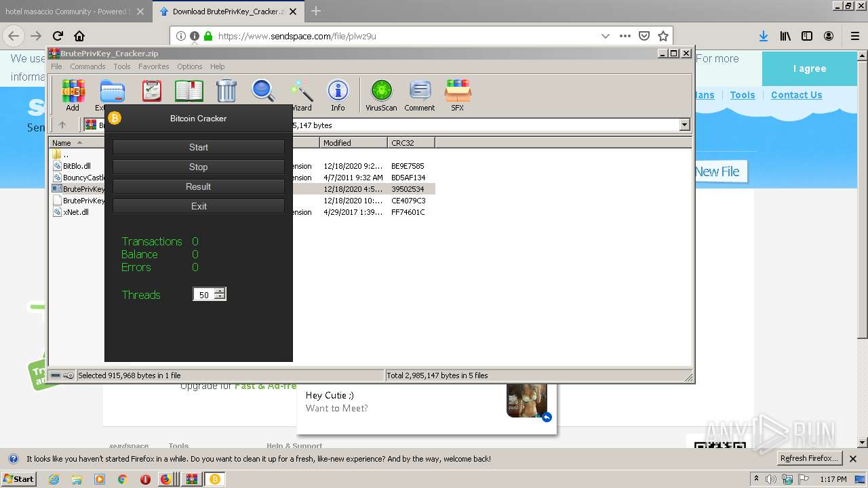Open Firefox URL history dropdown arrow
This screenshot has height=488, width=868.
click(x=605, y=36)
